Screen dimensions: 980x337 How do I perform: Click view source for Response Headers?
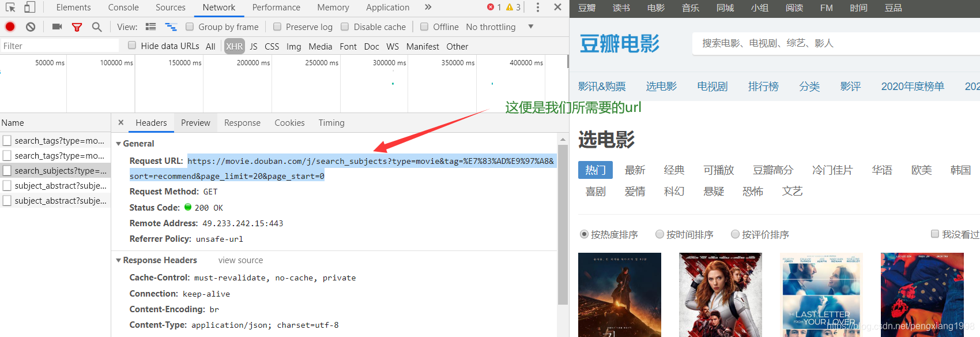click(x=240, y=260)
